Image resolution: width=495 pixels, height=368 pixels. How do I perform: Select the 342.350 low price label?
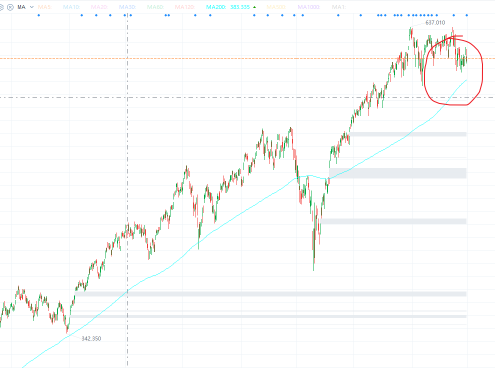click(91, 339)
